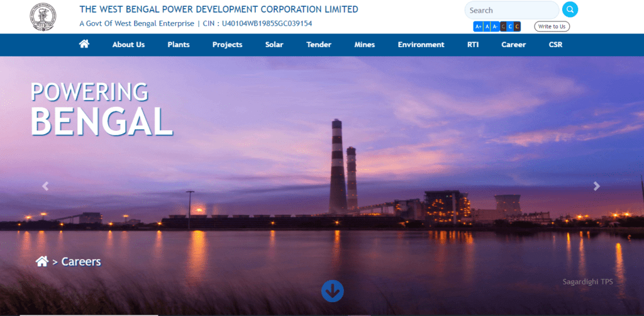Click the WBPDCL emblem logo
Screen dimensions: 644x316
click(x=43, y=17)
